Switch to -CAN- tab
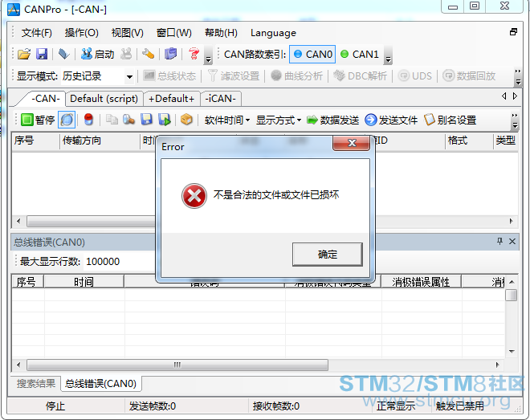Screen dimensions: 530x420 [x=44, y=99]
